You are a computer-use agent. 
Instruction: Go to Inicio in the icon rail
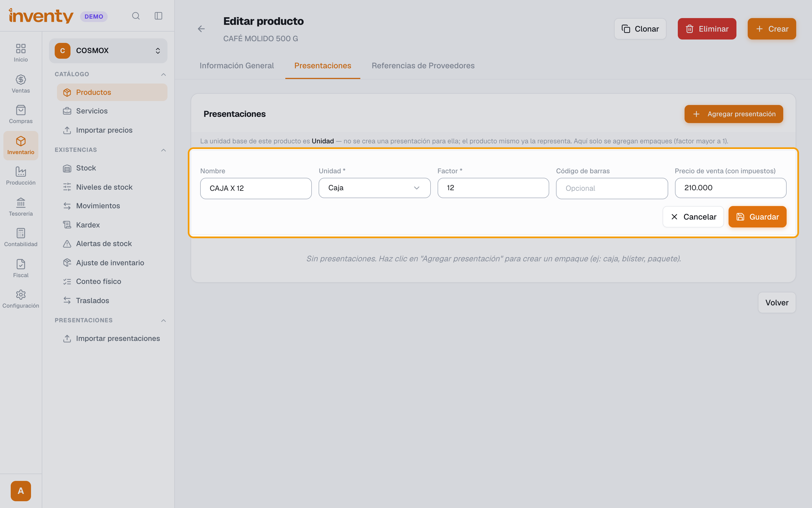click(21, 53)
